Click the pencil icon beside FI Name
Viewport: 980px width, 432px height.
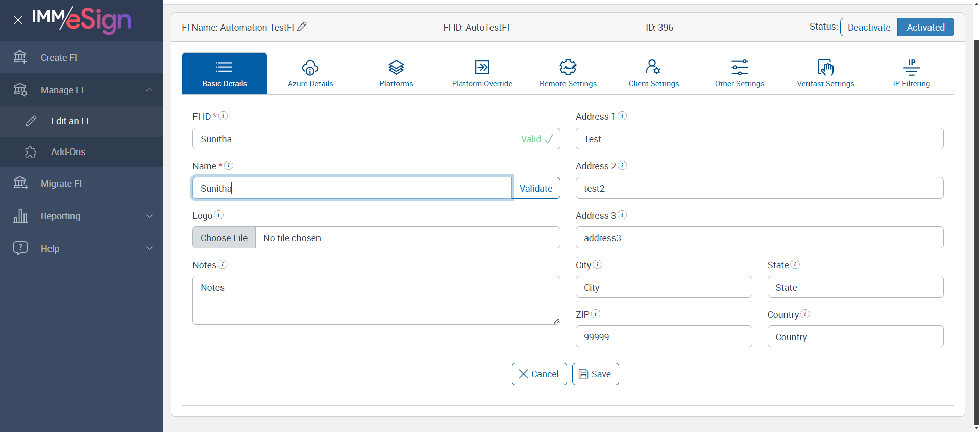click(302, 27)
